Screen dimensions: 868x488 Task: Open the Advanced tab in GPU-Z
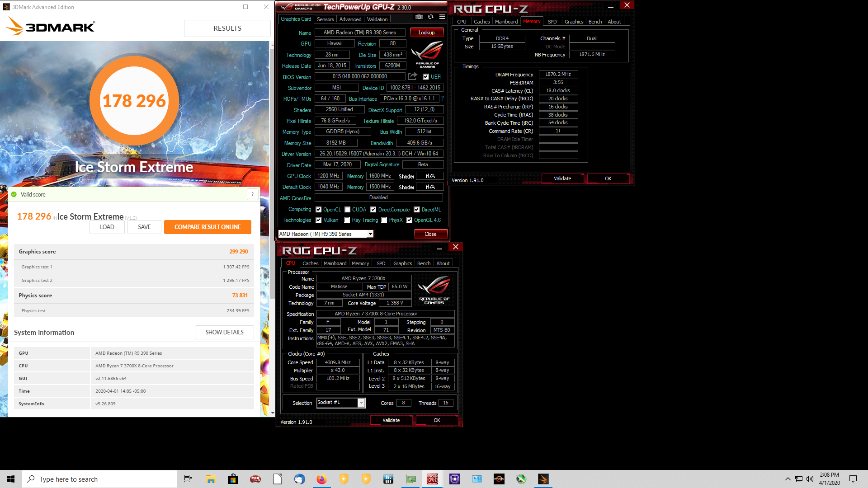point(350,19)
